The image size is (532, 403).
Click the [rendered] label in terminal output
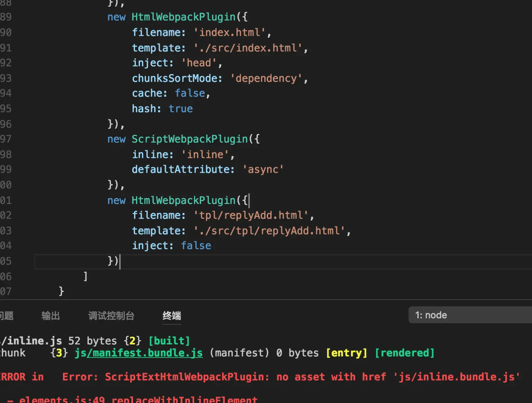pyautogui.click(x=405, y=353)
